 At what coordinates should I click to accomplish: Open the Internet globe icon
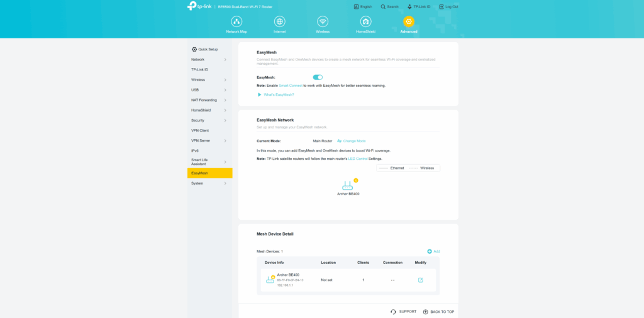(x=280, y=21)
